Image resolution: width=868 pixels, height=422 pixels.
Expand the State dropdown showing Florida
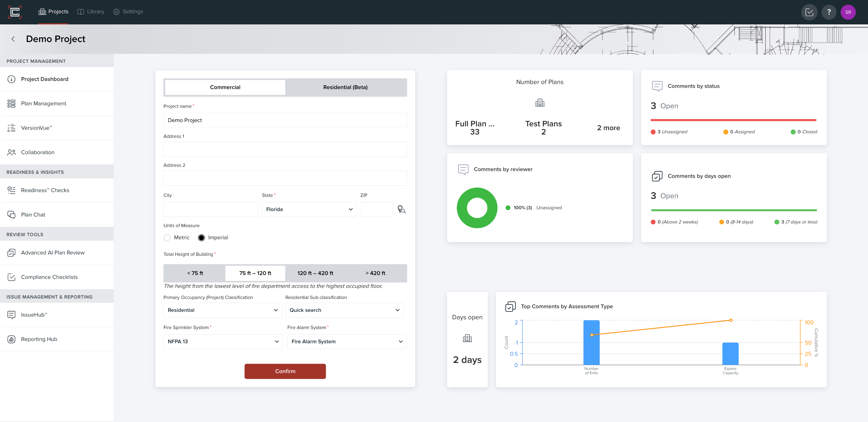[x=309, y=209]
